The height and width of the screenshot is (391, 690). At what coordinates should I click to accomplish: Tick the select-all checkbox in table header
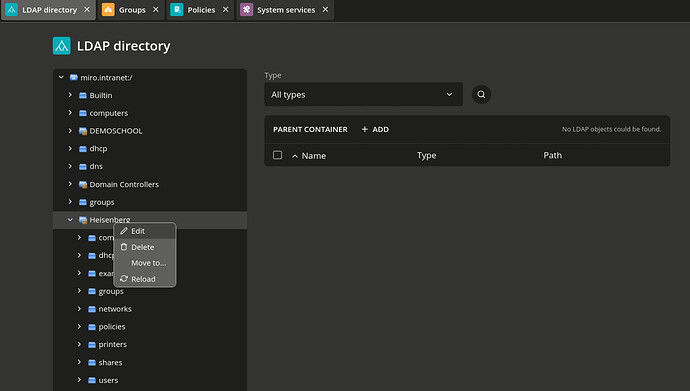[x=277, y=155]
